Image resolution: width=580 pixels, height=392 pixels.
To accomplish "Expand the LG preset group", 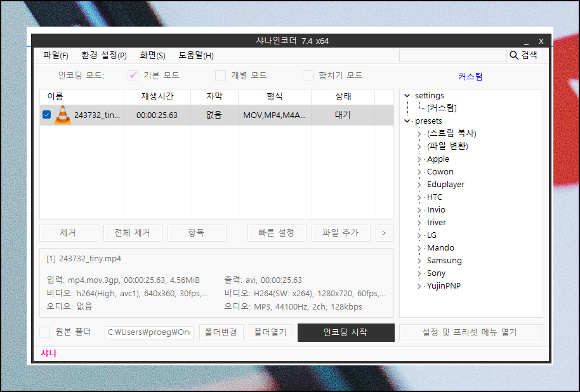I will click(x=419, y=235).
